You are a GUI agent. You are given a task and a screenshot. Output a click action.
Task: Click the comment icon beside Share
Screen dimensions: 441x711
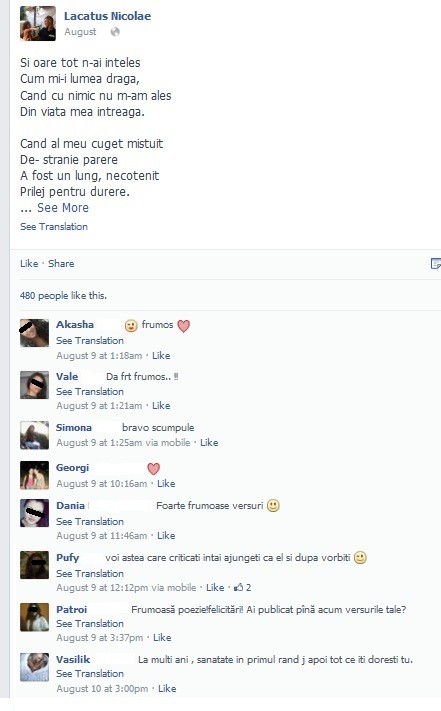point(436,264)
